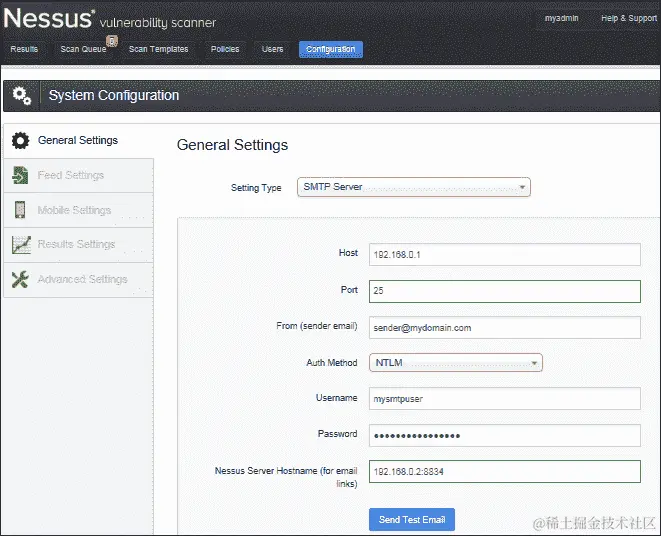Click the Auth Method label

tap(332, 363)
